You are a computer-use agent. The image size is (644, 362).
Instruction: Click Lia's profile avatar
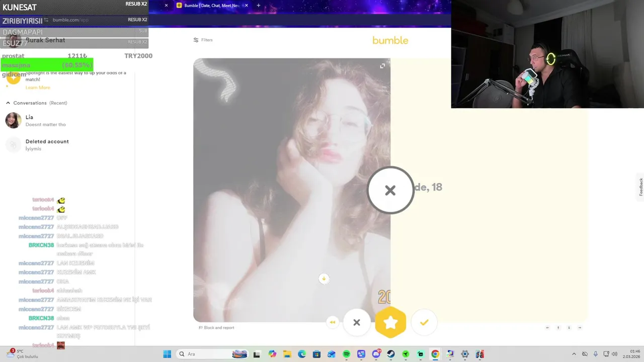pos(14,121)
